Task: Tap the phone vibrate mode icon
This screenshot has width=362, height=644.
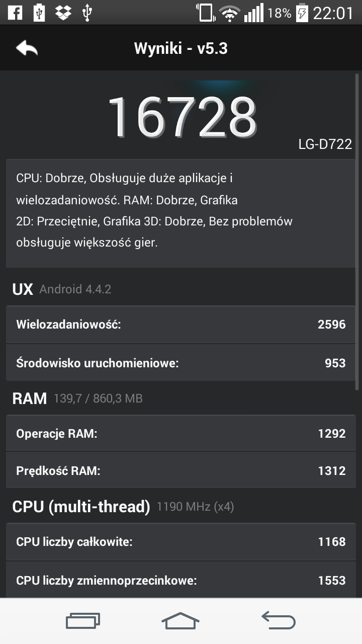Action: (x=205, y=13)
